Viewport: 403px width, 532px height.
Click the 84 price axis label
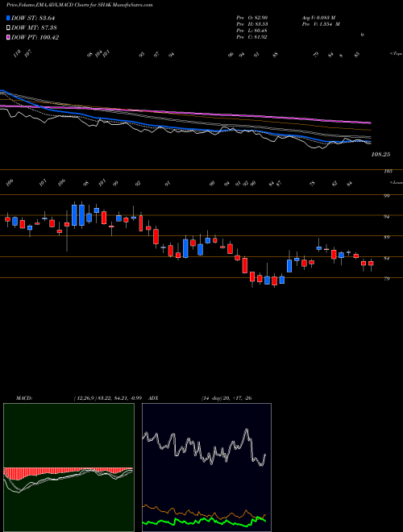(x=386, y=258)
